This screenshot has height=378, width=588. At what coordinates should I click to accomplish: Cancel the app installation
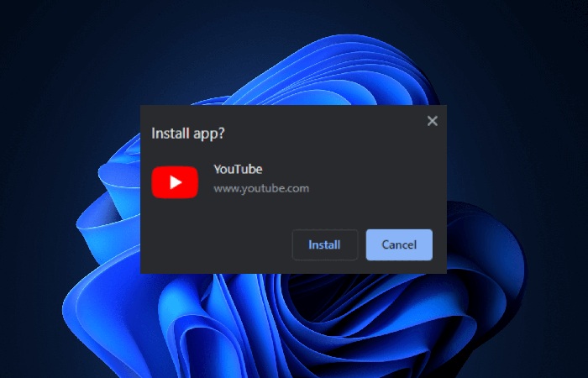(x=399, y=245)
